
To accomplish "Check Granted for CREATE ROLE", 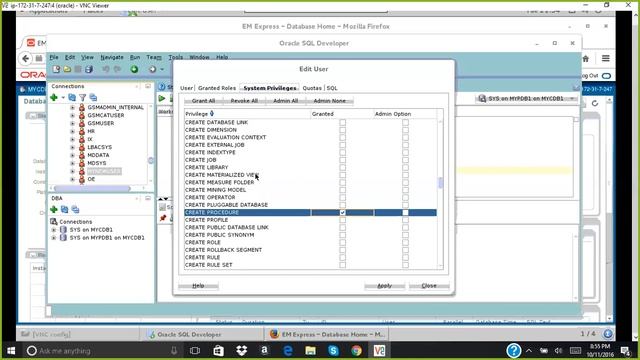I will tap(342, 242).
